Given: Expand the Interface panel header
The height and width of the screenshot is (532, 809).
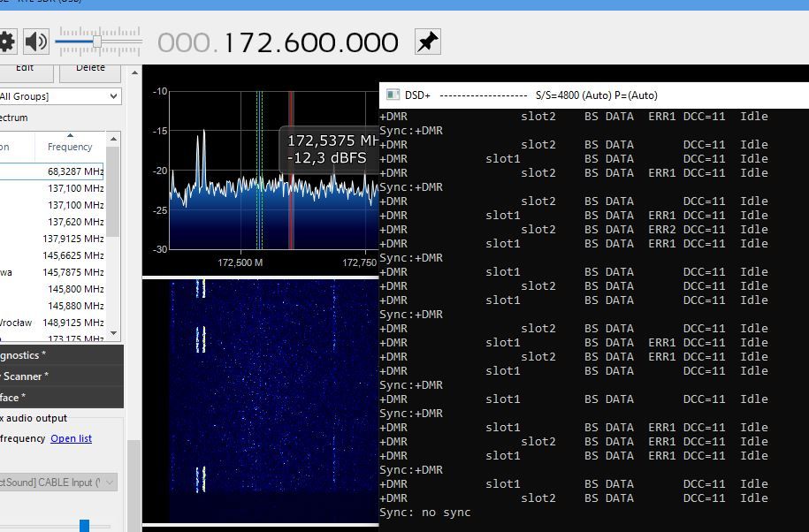Looking at the screenshot, I should [x=61, y=398].
